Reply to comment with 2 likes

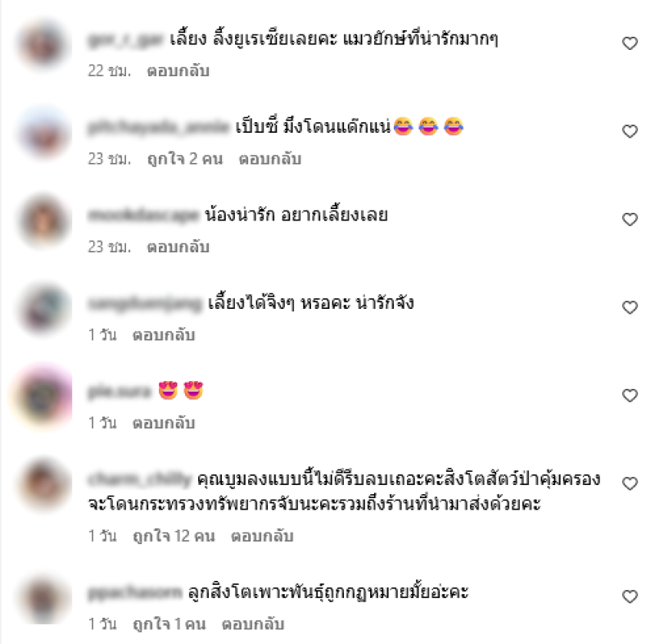[270, 159]
